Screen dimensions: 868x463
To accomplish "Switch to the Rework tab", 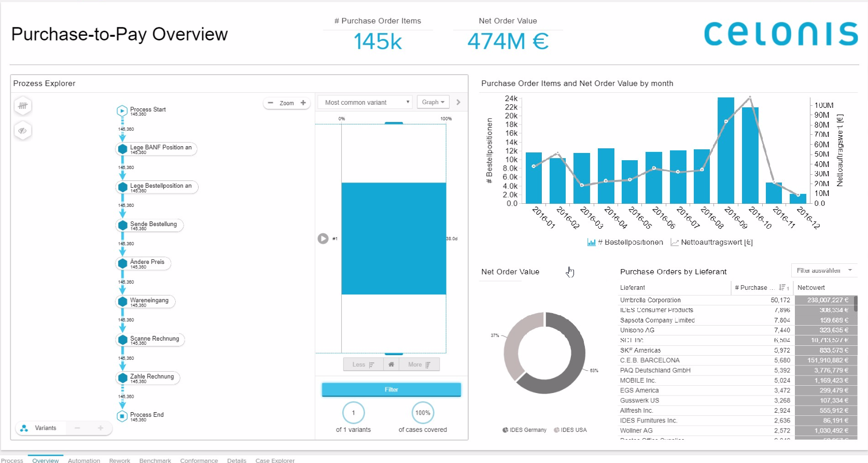I will 120,460.
